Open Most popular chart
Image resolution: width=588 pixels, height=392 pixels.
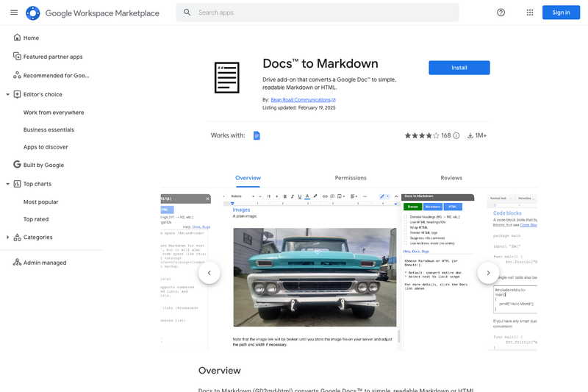pos(41,202)
